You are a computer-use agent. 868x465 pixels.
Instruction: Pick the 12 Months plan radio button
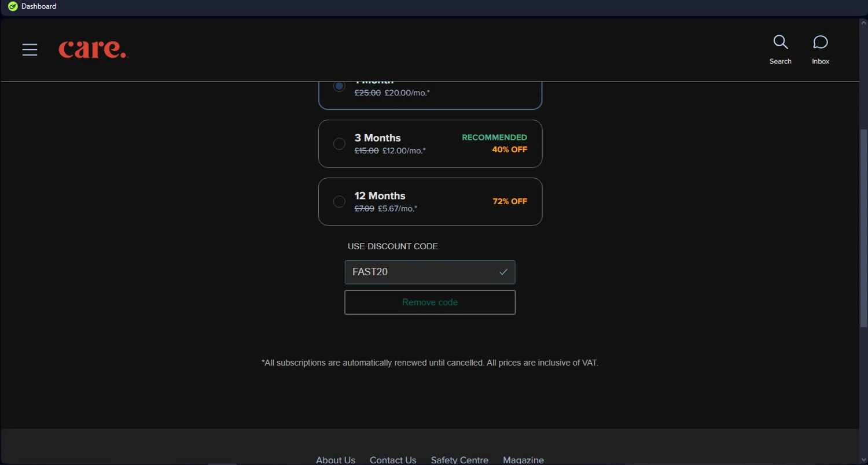tap(339, 202)
